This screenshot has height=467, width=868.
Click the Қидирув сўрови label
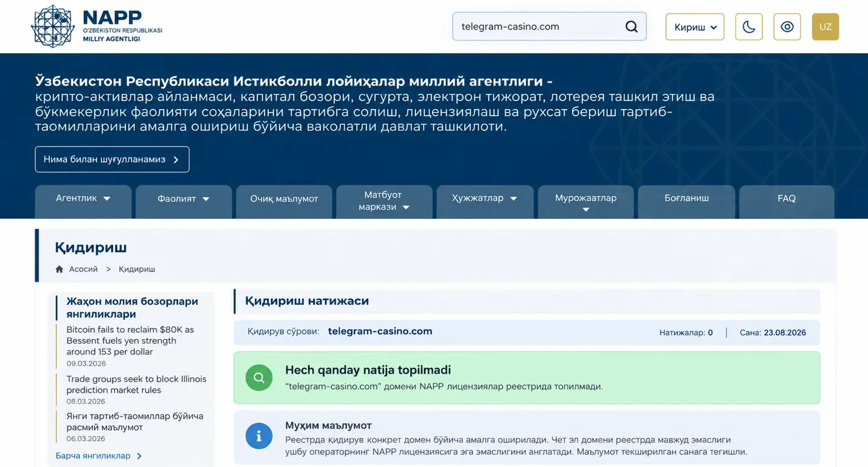pyautogui.click(x=283, y=332)
